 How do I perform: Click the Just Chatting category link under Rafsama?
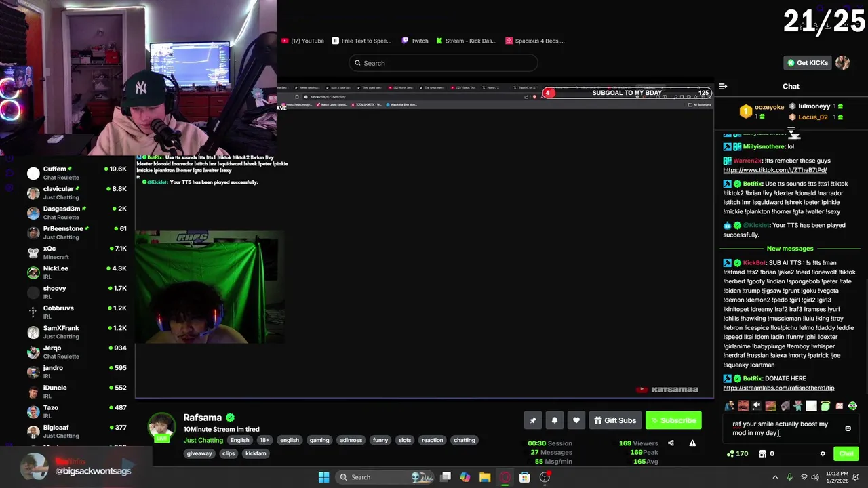point(203,440)
